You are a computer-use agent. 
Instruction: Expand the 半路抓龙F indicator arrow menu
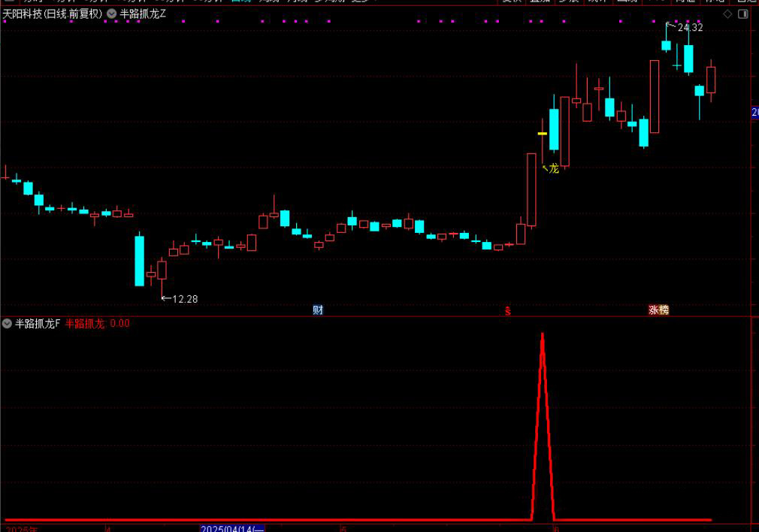click(x=7, y=324)
